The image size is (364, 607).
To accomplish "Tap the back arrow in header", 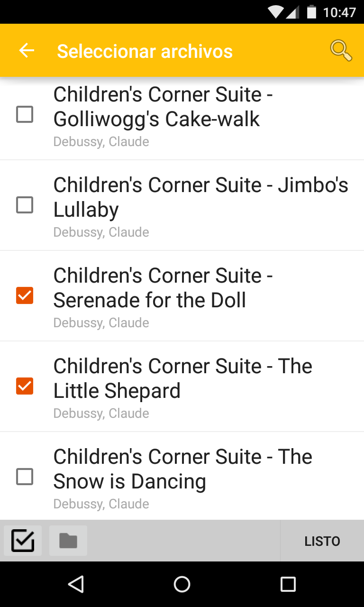I will pos(27,50).
